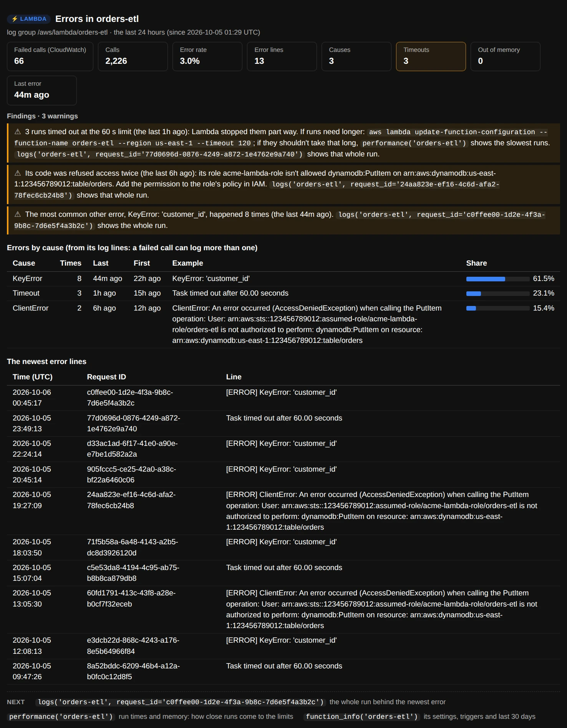Click request ID d33ac1ad-6f17-41e0-a90e-e7be1d582a2a

(132, 449)
